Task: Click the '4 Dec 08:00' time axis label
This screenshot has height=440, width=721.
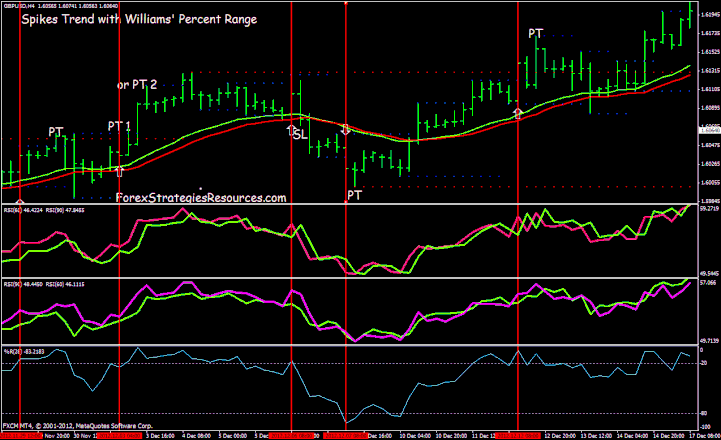Action: tap(196, 435)
